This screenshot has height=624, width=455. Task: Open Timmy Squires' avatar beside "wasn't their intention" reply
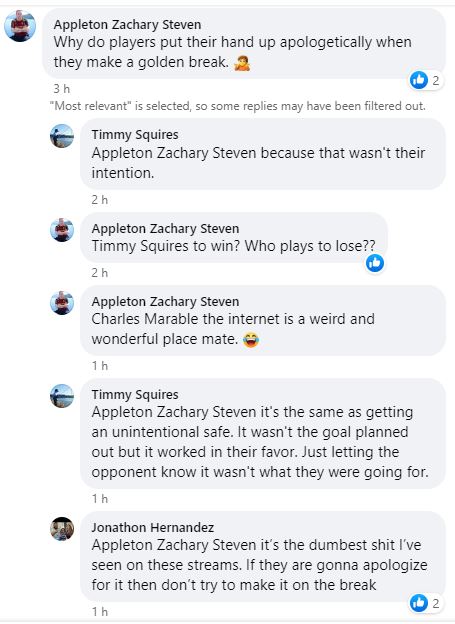[x=62, y=136]
